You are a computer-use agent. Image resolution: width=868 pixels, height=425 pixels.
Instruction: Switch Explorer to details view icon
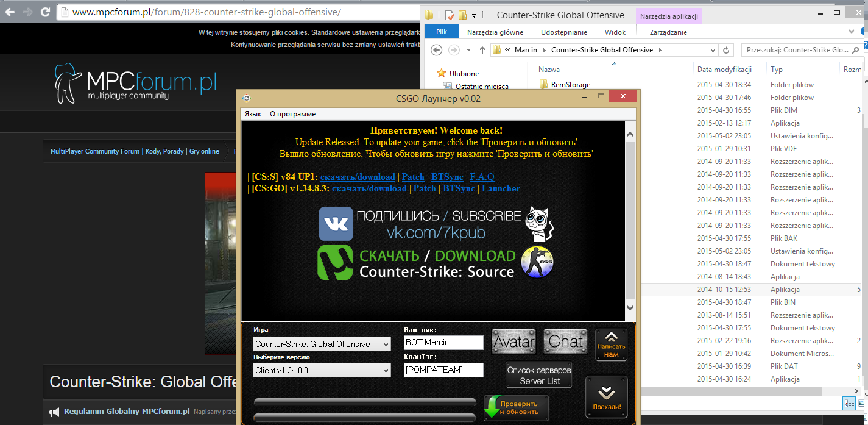[849, 403]
